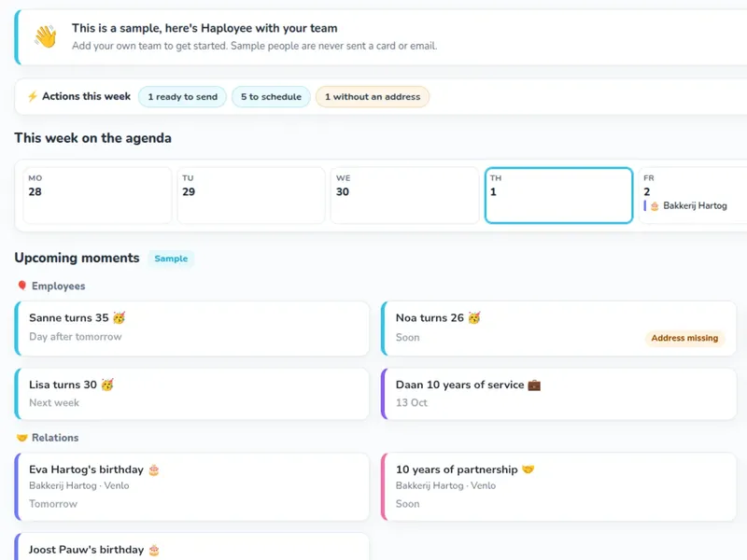Click 'Actions this week' label
This screenshot has height=560, width=747.
point(86,96)
